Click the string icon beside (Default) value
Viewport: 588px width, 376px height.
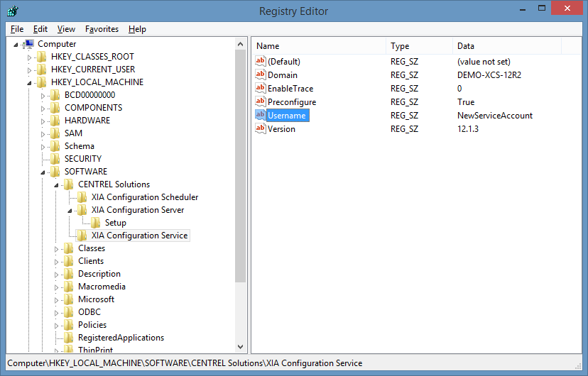[260, 61]
